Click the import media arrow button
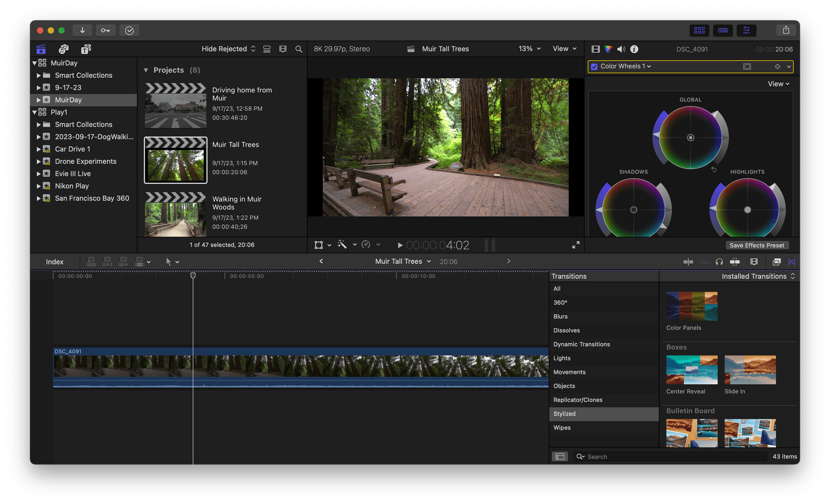This screenshot has height=504, width=830. (x=82, y=30)
